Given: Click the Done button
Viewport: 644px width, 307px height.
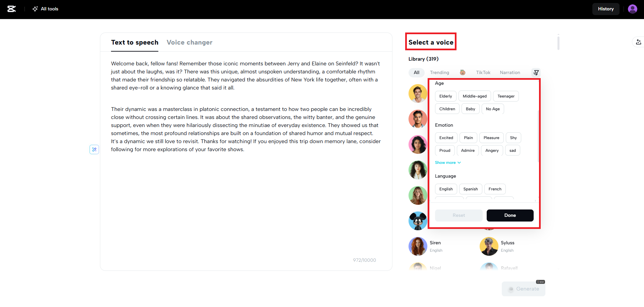Looking at the screenshot, I should [510, 216].
